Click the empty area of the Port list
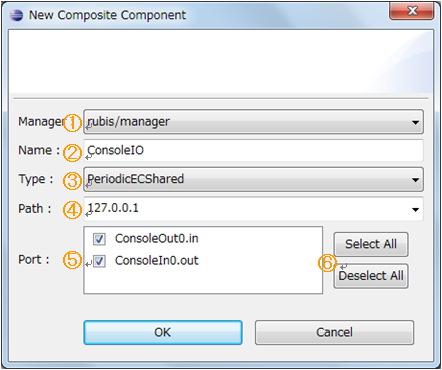442x370 pixels. pos(203,281)
